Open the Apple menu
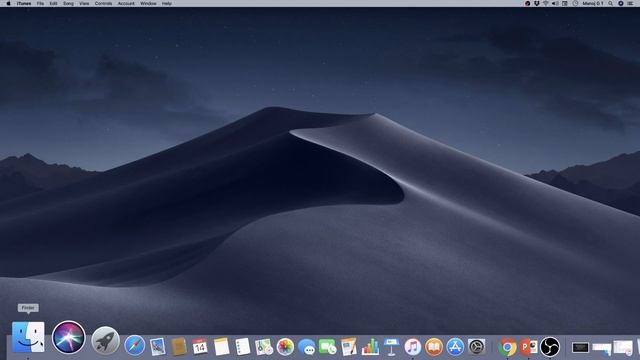This screenshot has height=360, width=640. pos(8,3)
